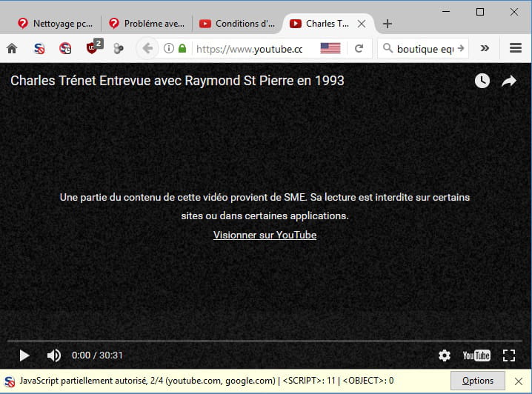The image size is (532, 394).
Task: Select the Charles T tab
Action: pos(327,24)
